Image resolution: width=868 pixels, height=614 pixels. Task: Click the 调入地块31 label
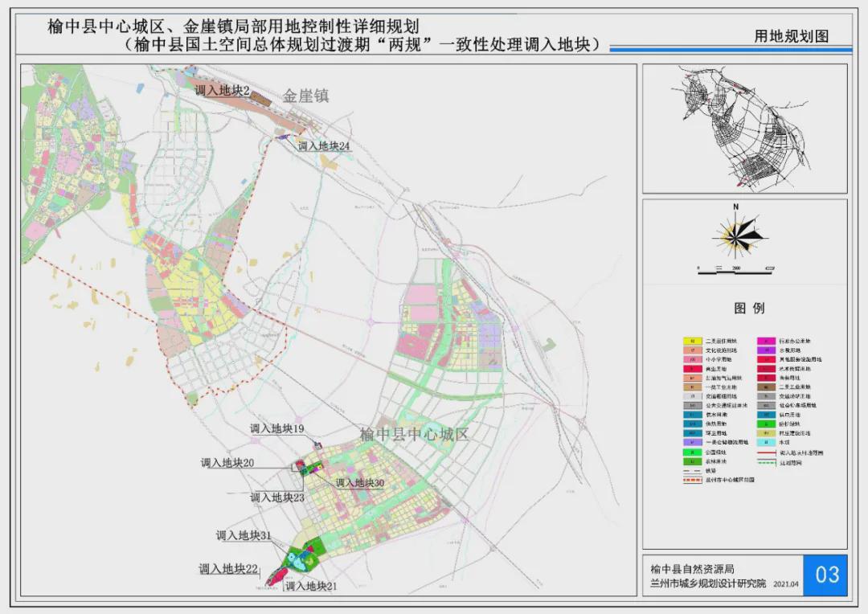(243, 535)
